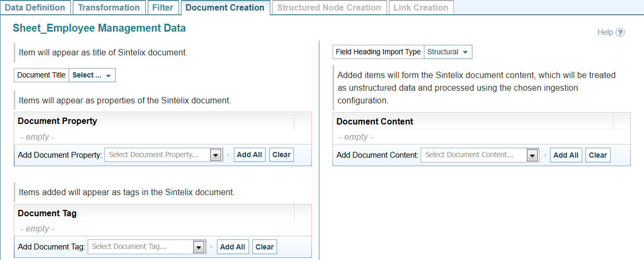644x260 pixels.
Task: Focus the Select Document Content text field
Action: tap(473, 155)
